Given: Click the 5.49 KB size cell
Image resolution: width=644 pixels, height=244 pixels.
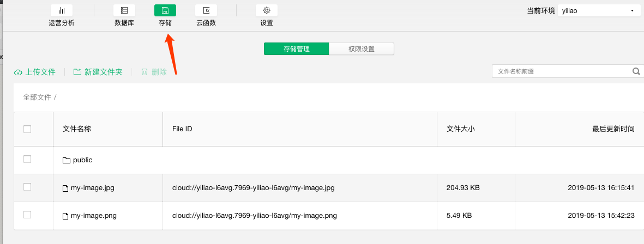Looking at the screenshot, I should click(459, 215).
